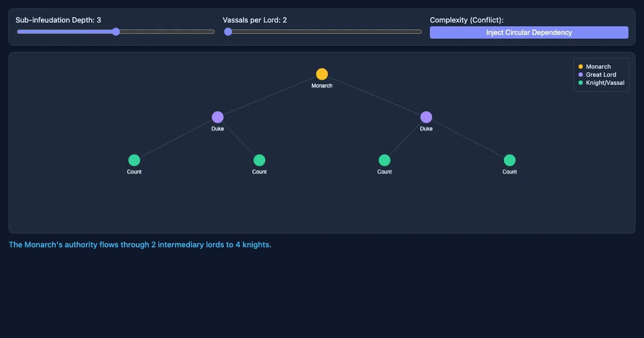Select the right Duke node
The height and width of the screenshot is (338, 644).
[x=426, y=117]
